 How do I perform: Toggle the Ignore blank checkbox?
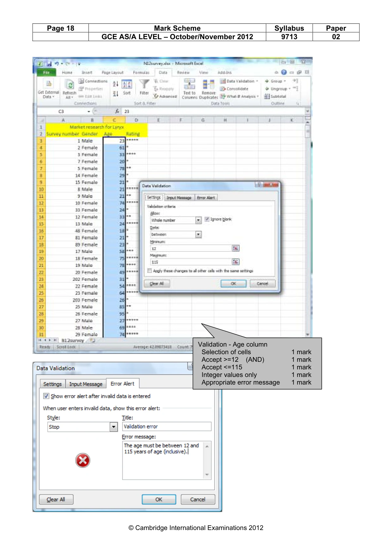click(x=207, y=219)
